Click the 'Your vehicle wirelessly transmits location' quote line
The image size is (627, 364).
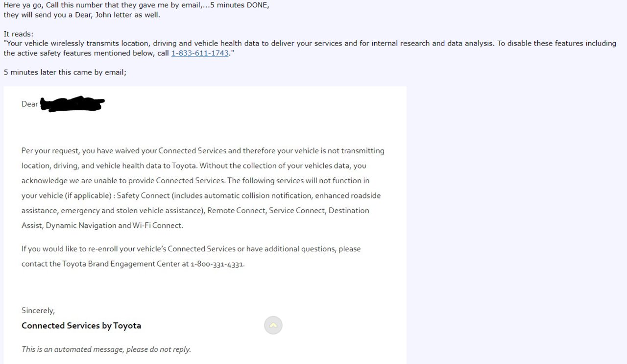coord(310,43)
